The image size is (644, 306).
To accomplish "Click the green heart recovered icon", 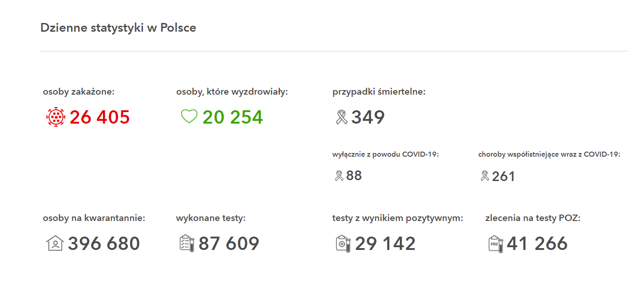I will pos(189,116).
